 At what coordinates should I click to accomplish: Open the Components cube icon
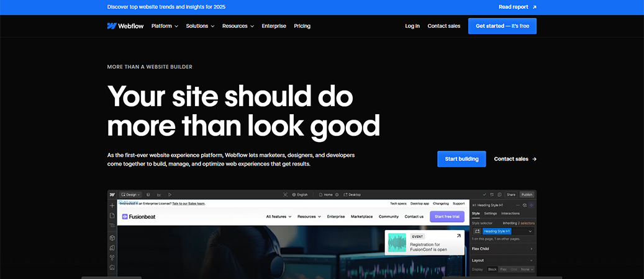112,237
